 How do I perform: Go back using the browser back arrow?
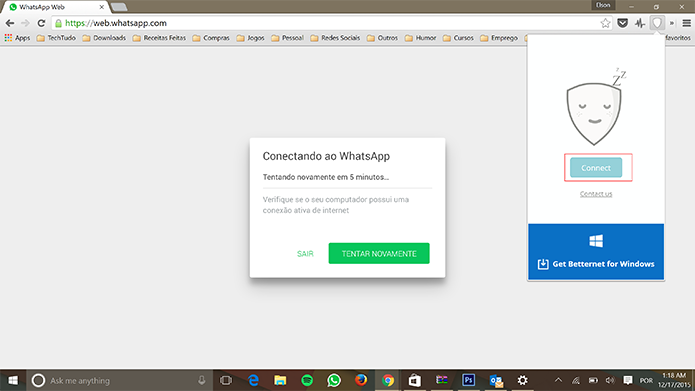[x=10, y=23]
